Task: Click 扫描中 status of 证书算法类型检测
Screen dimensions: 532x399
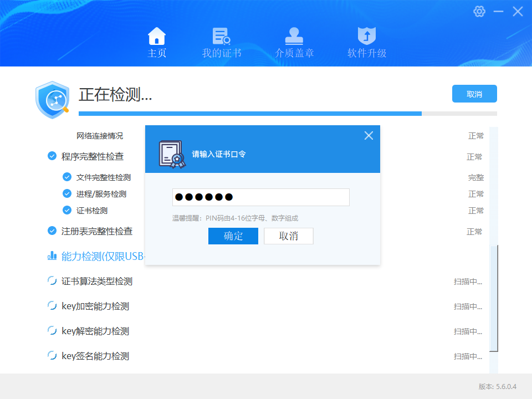Action: tap(468, 282)
